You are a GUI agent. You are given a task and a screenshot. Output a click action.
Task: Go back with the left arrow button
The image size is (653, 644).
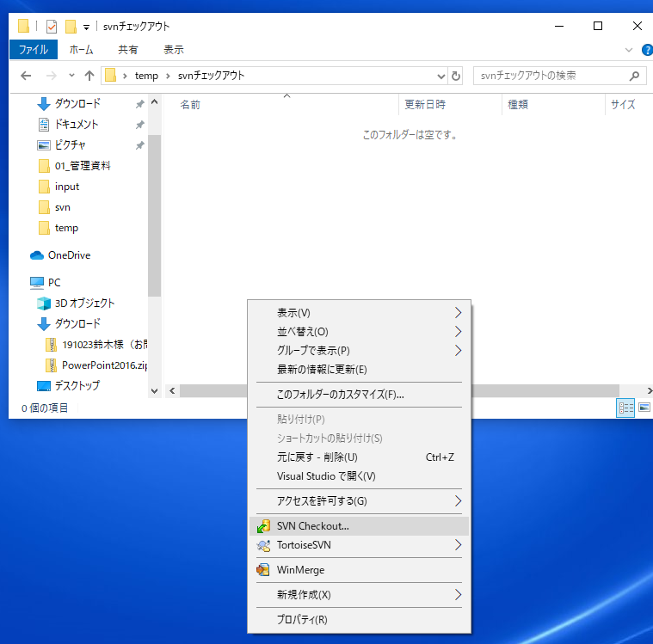tap(26, 76)
